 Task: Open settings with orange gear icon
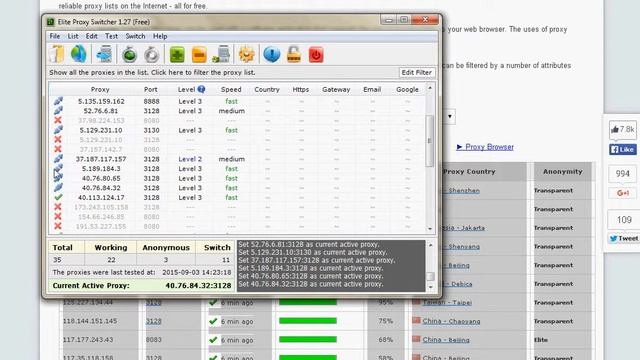247,55
